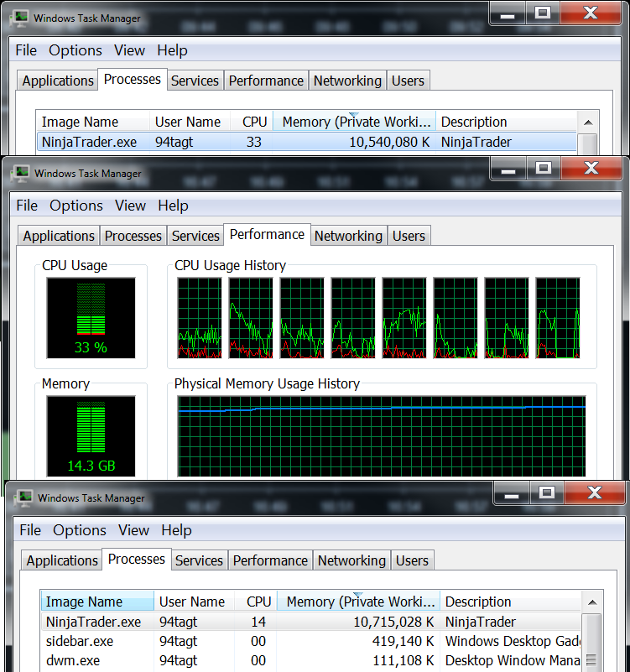Screen dimensions: 630x672
Task: Click first CPU core history graph
Action: [200, 318]
